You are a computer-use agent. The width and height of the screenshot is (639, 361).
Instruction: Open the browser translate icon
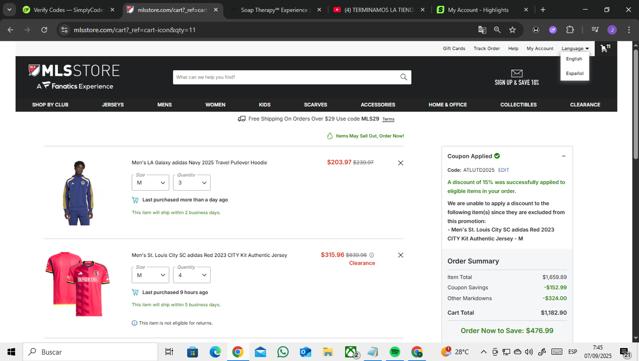482,30
